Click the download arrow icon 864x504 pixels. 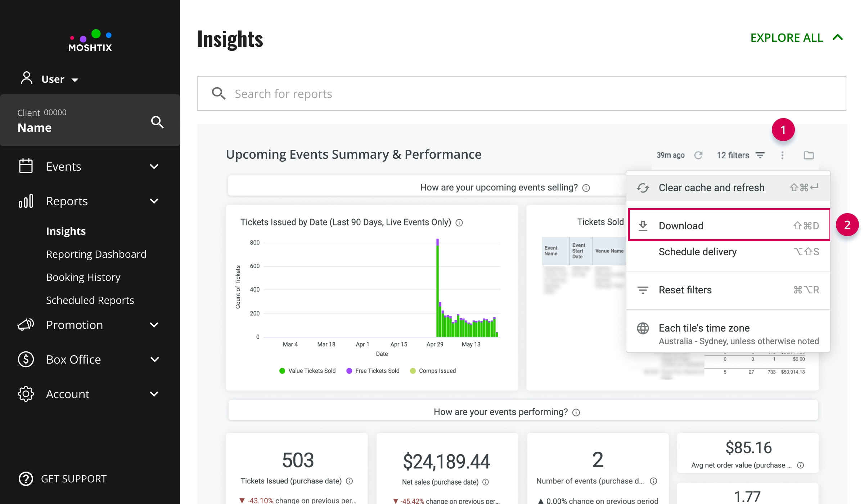[x=643, y=226]
